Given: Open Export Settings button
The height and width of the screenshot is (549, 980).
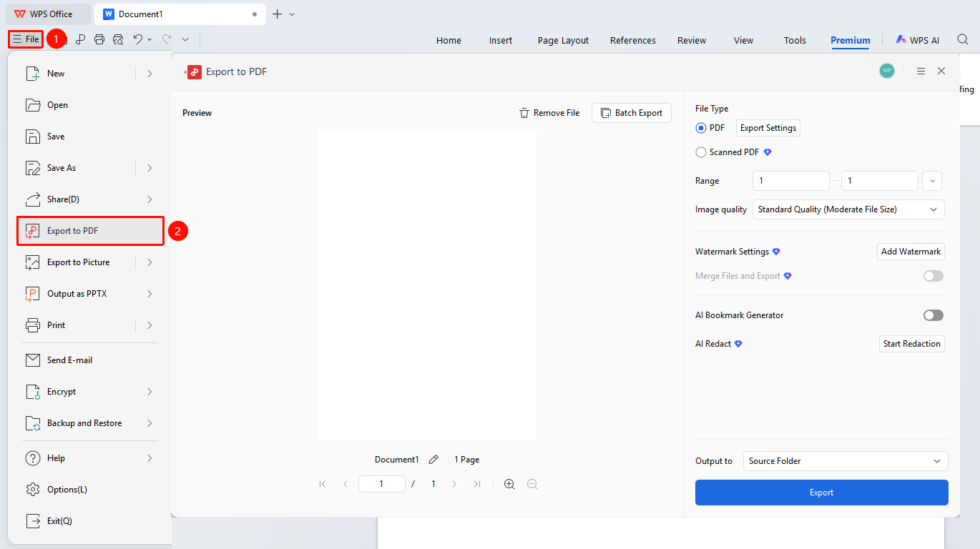Looking at the screenshot, I should point(768,128).
